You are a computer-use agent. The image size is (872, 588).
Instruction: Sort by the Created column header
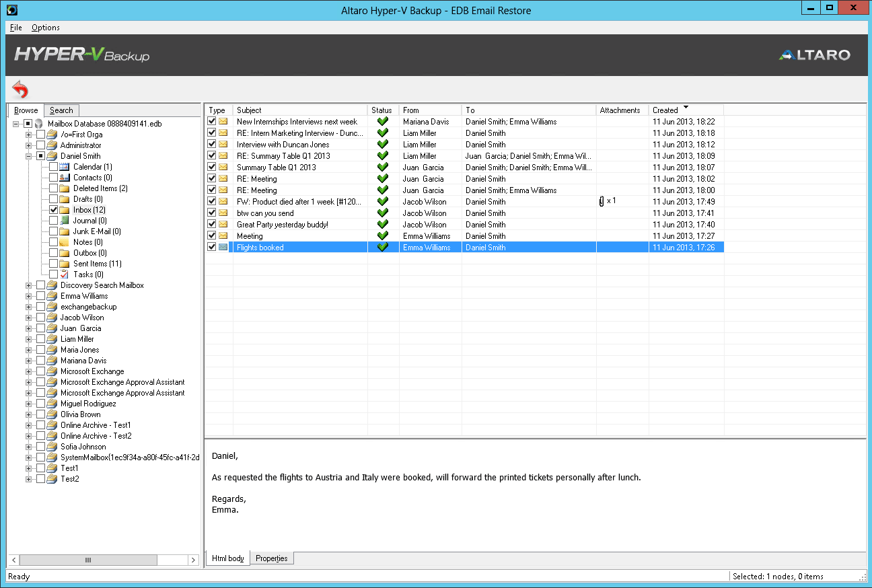click(x=686, y=110)
